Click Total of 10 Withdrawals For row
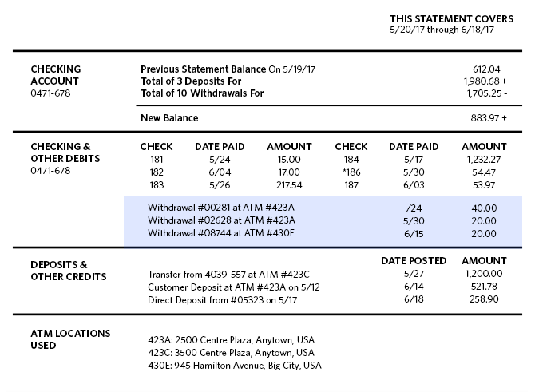The height and width of the screenshot is (392, 535). (x=323, y=93)
